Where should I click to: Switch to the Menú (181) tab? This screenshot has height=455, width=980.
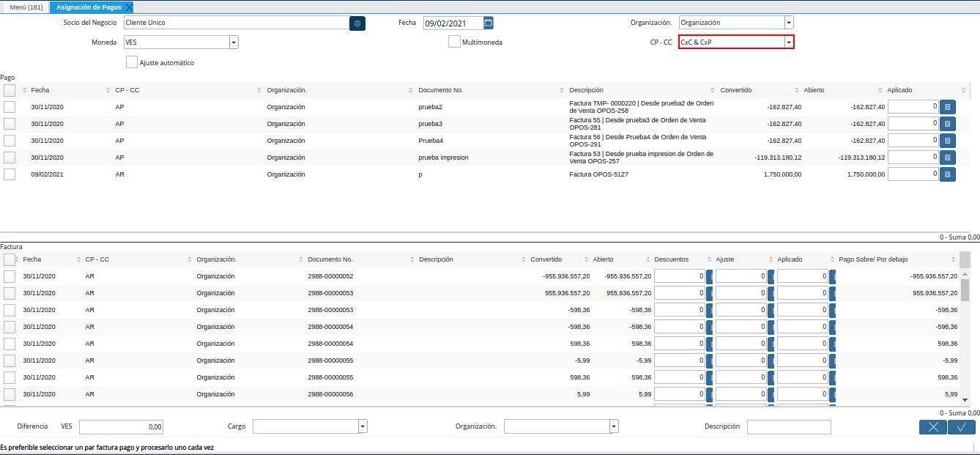tap(26, 7)
